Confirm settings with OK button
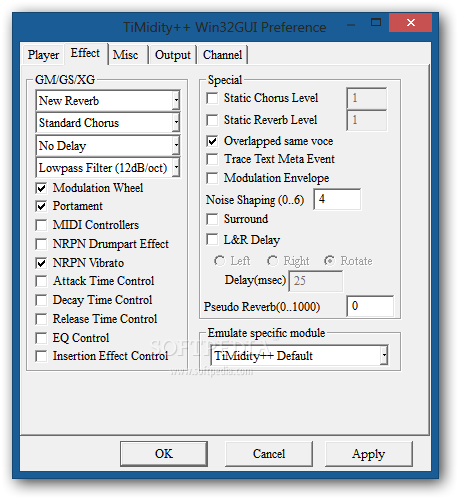 click(164, 453)
